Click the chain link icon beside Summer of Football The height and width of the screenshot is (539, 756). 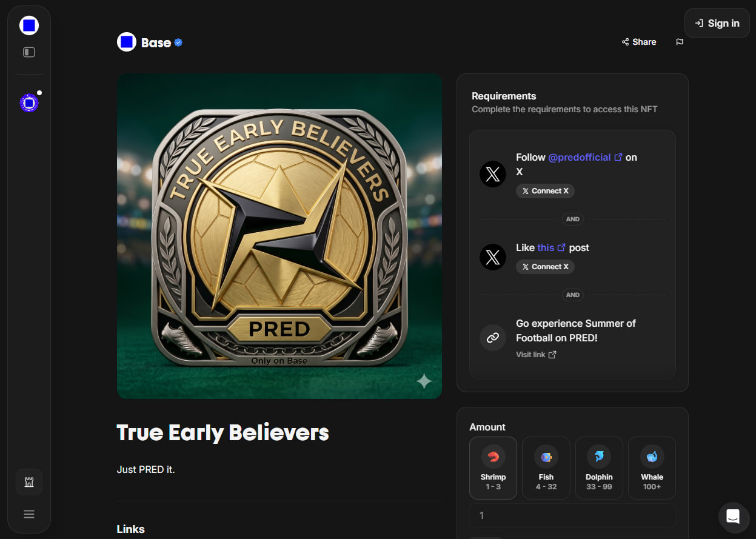(x=493, y=338)
